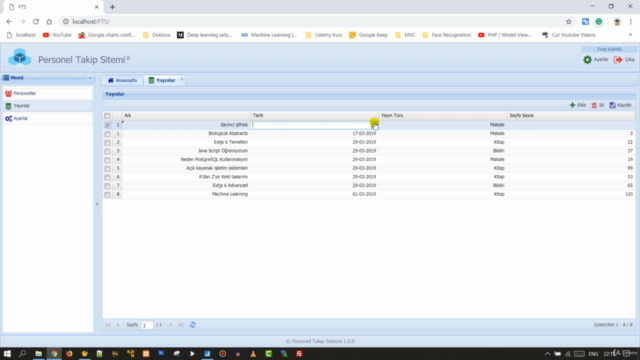Check the Machine Learning row checkbox
Viewport: 640px width, 360px height.
coord(107,195)
